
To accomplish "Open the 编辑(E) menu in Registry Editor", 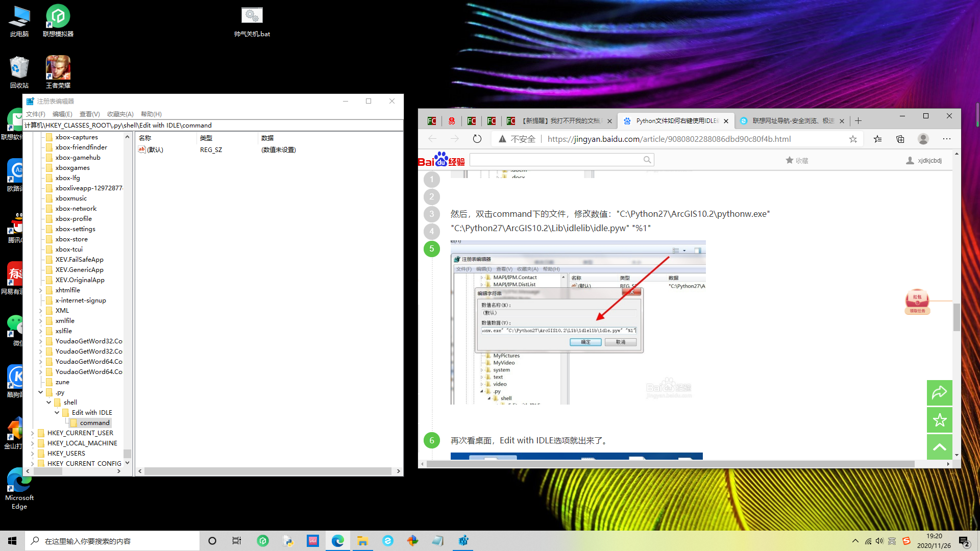I will (62, 114).
